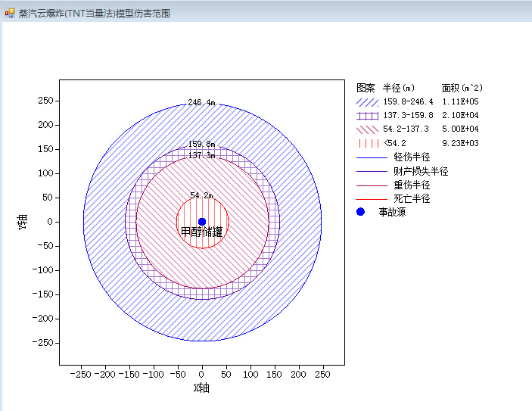532x411 pixels.
Task: Click area value 9.23E+03
Action: 460,143
